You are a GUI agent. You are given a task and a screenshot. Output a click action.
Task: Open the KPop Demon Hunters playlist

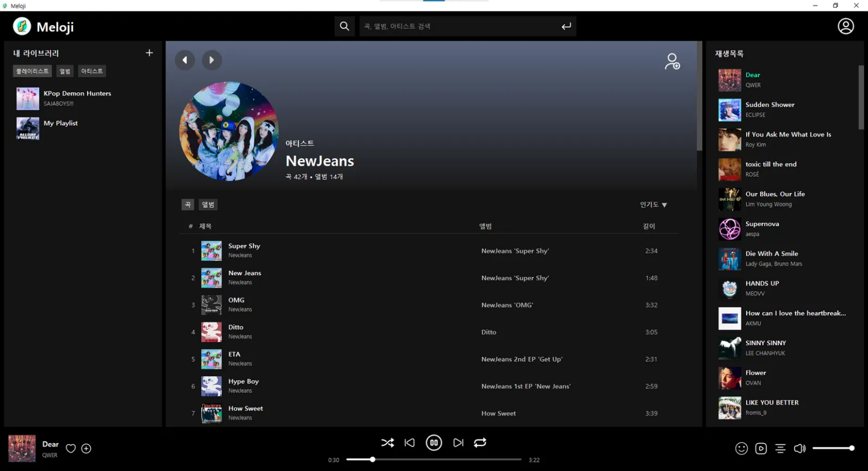(x=83, y=98)
